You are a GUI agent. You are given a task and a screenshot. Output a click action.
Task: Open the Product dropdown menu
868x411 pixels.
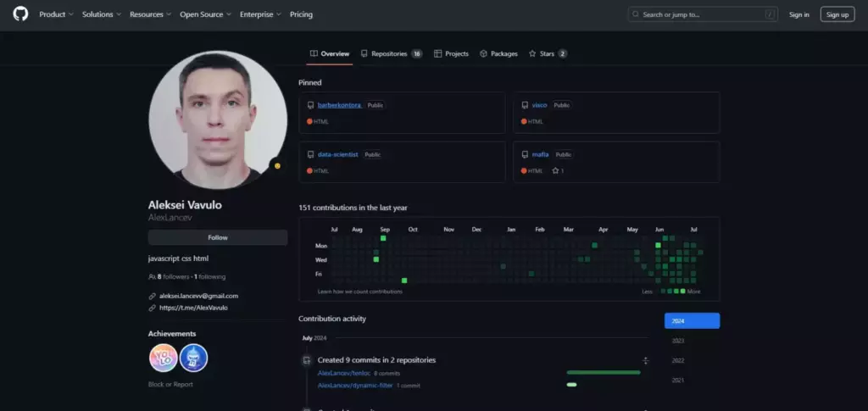(x=56, y=14)
